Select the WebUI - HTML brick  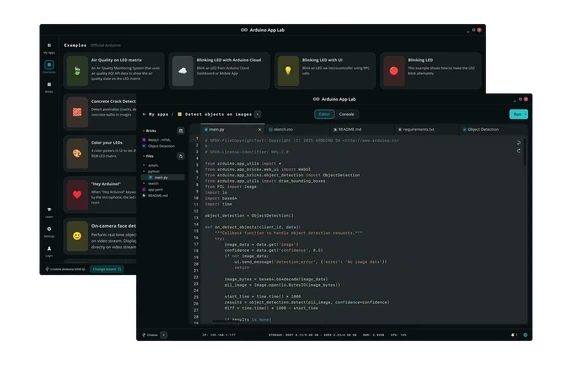[x=157, y=140]
